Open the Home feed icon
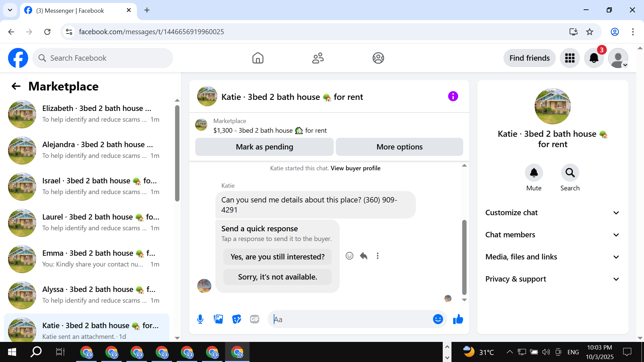The width and height of the screenshot is (644, 362). [258, 58]
